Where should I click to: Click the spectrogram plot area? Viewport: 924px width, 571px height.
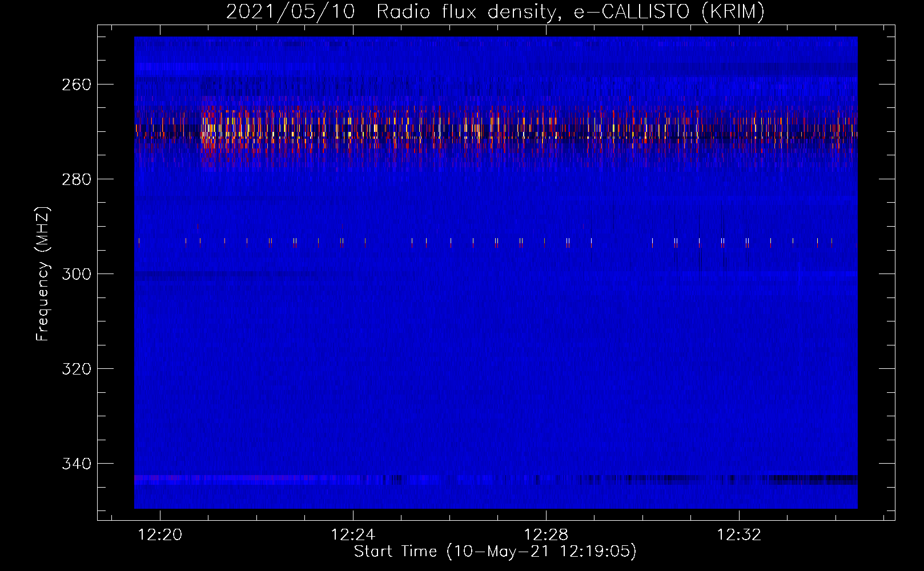point(496,273)
